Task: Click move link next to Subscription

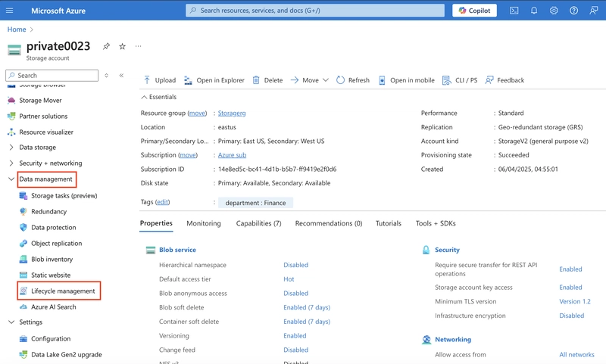Action: [188, 155]
